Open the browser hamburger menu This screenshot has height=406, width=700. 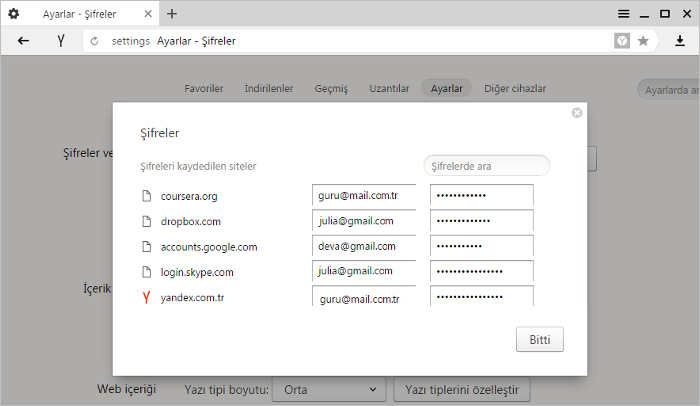pos(624,14)
